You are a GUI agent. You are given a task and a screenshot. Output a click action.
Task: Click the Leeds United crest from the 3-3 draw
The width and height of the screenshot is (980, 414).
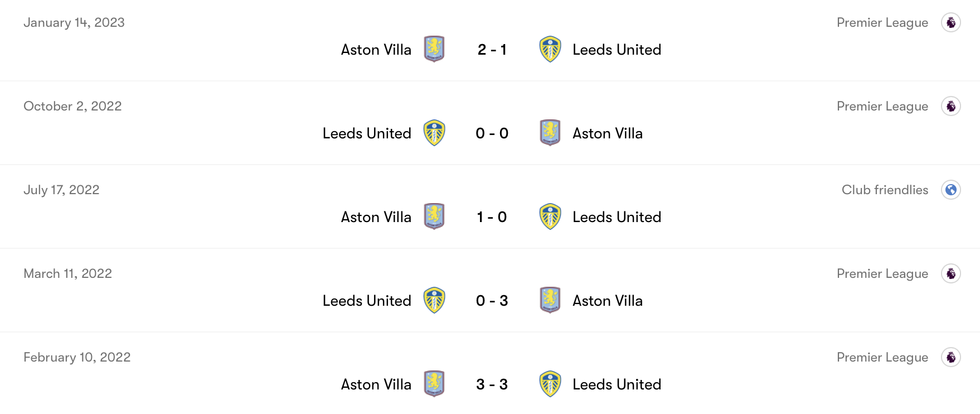[550, 384]
